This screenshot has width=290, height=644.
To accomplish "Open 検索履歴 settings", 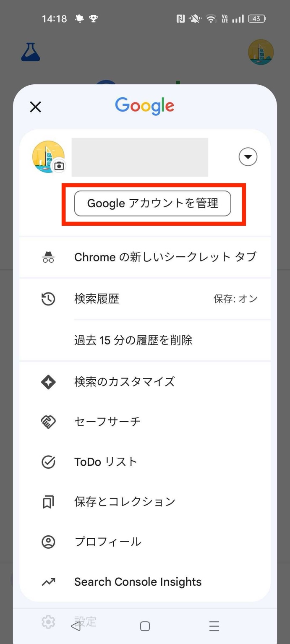I will [97, 299].
